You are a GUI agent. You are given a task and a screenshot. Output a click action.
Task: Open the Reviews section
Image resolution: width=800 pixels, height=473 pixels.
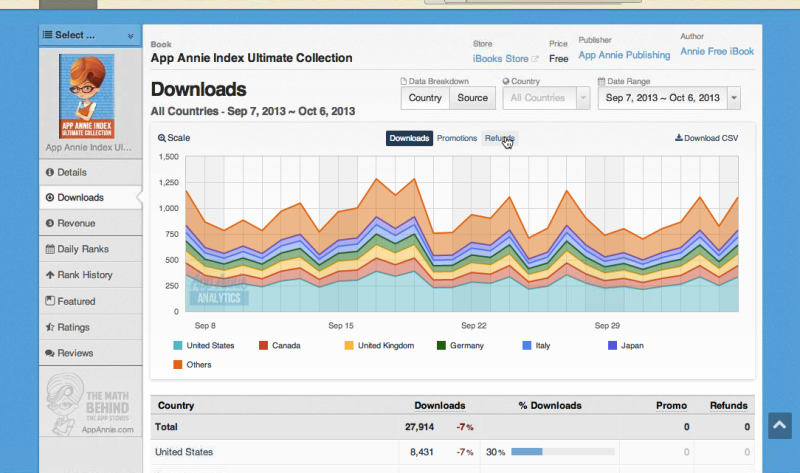pyautogui.click(x=90, y=353)
